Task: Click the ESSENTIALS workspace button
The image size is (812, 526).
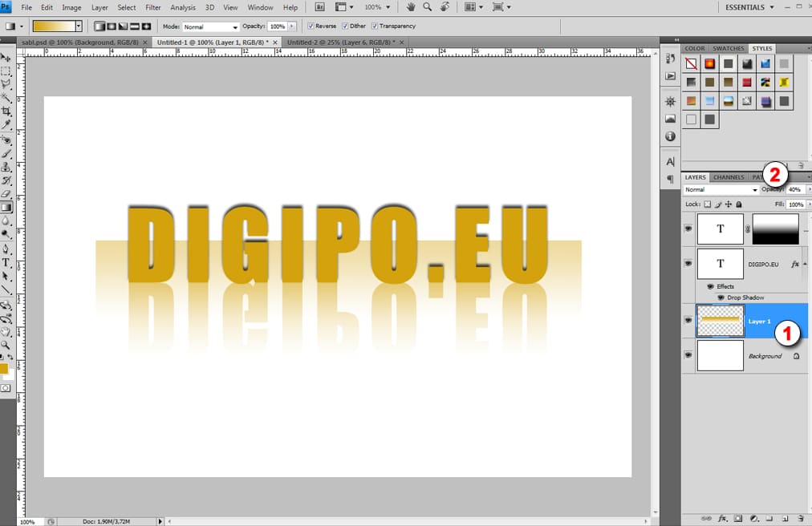Action: [x=750, y=7]
